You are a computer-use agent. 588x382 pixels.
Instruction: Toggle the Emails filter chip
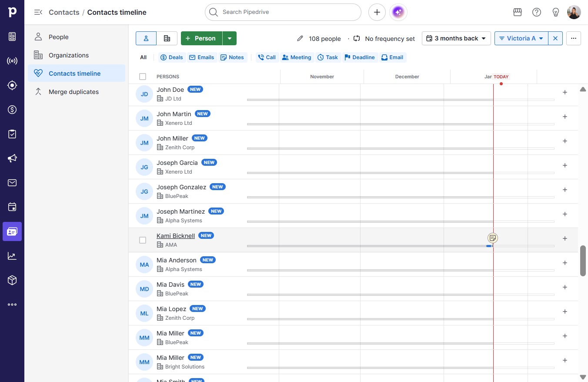pos(201,57)
